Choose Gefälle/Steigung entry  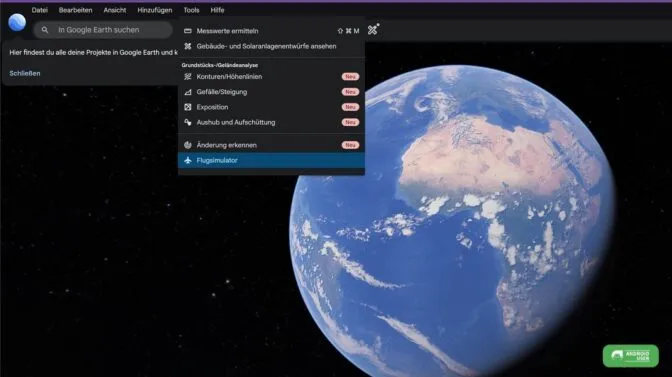tap(271, 92)
